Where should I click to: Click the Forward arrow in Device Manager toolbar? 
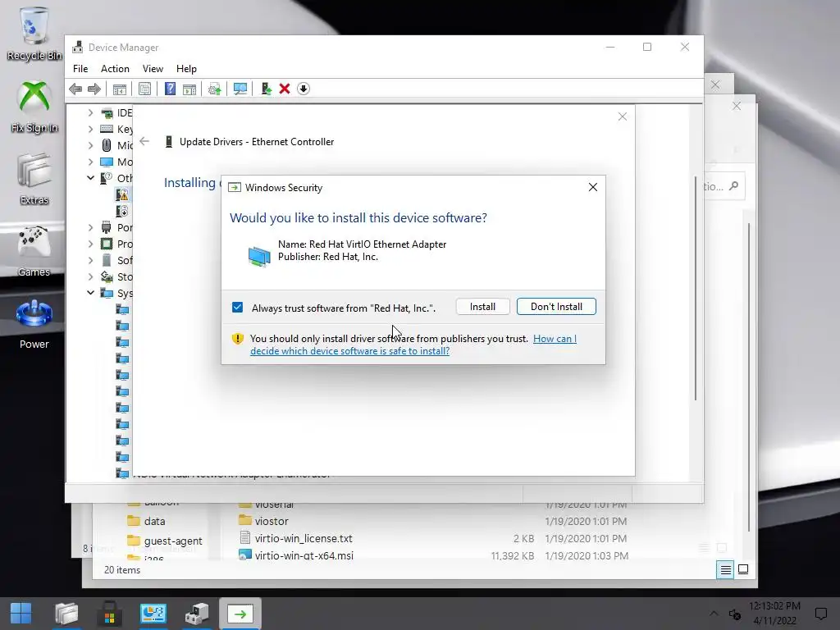point(94,89)
